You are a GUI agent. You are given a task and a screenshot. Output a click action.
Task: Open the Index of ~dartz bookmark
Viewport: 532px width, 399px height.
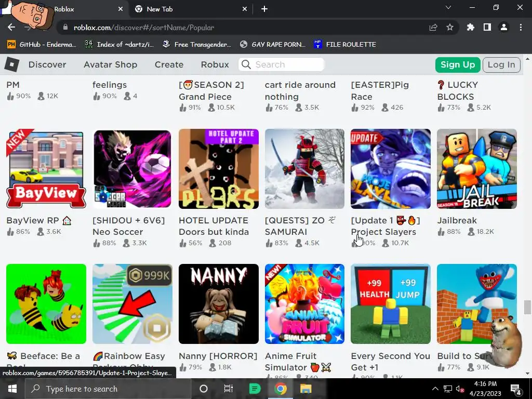coord(119,45)
